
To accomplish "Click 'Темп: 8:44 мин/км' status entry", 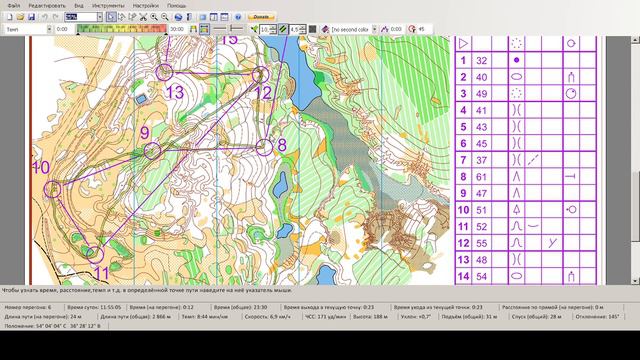I will (205, 316).
